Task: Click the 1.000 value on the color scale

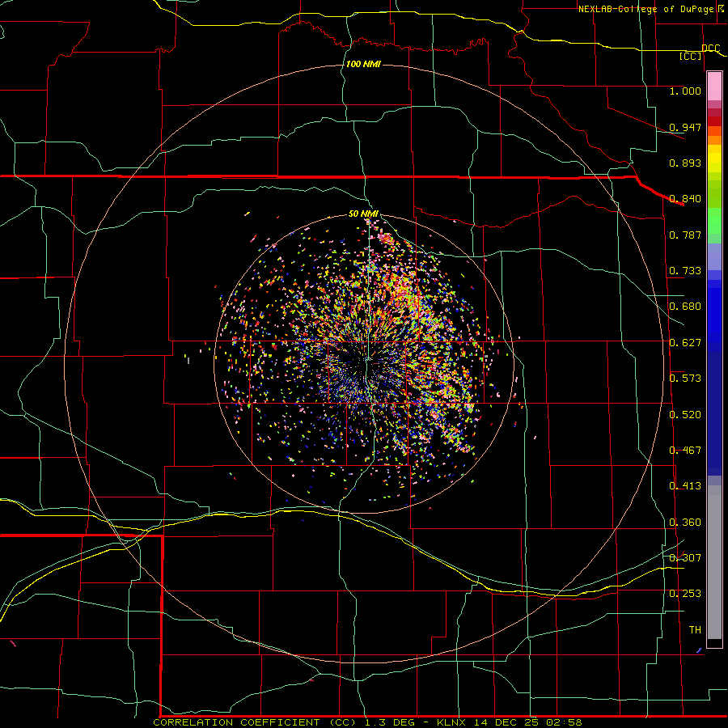Action: 685,91
